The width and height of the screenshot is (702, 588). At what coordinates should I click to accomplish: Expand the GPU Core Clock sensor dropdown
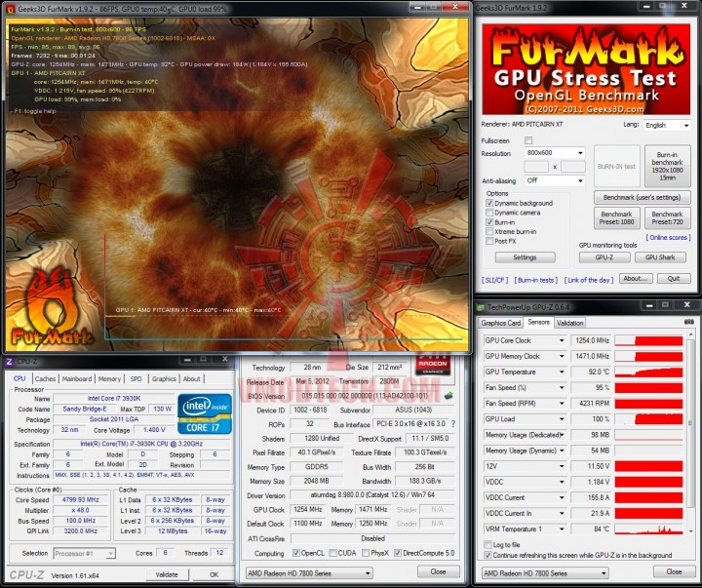point(562,340)
